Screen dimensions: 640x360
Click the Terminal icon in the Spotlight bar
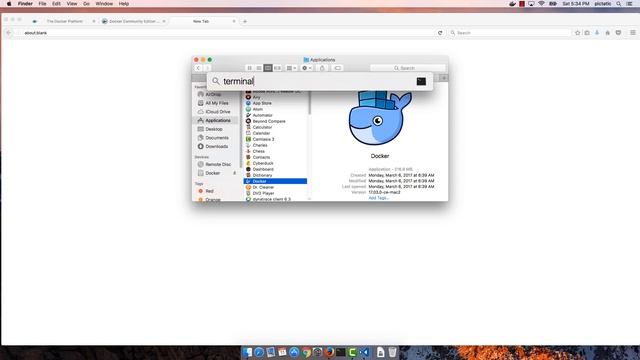(421, 81)
